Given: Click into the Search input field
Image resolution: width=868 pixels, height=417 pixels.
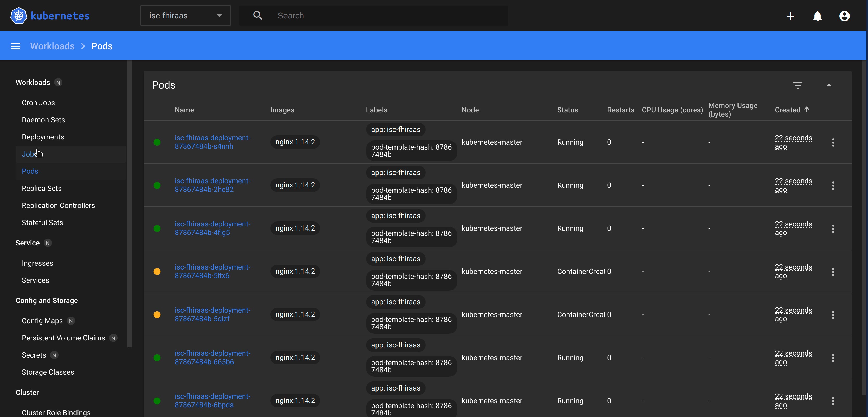Looking at the screenshot, I should click(387, 16).
